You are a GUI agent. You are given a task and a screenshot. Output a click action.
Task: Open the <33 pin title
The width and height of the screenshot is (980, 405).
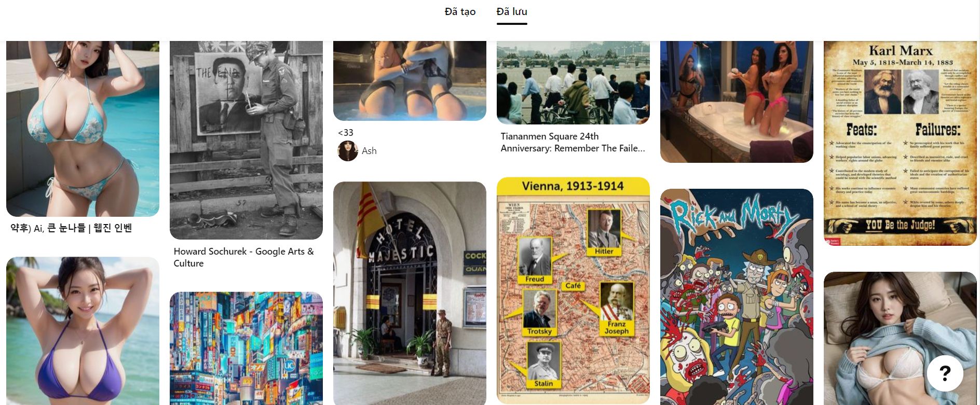346,133
